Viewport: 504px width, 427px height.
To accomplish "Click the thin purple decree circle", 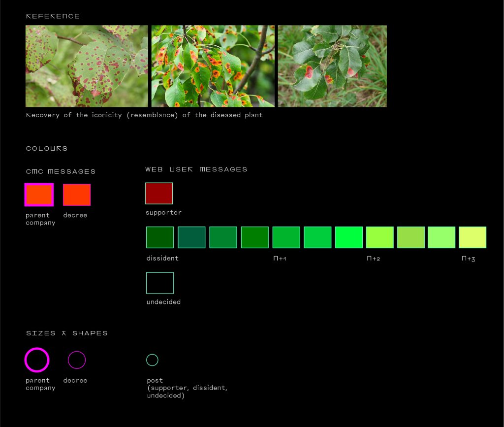I will pos(77,360).
